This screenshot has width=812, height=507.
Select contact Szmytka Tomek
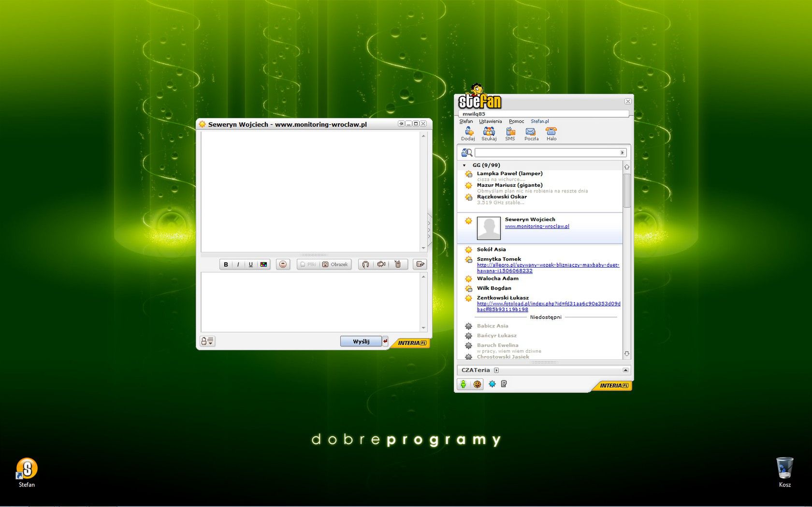(x=499, y=259)
